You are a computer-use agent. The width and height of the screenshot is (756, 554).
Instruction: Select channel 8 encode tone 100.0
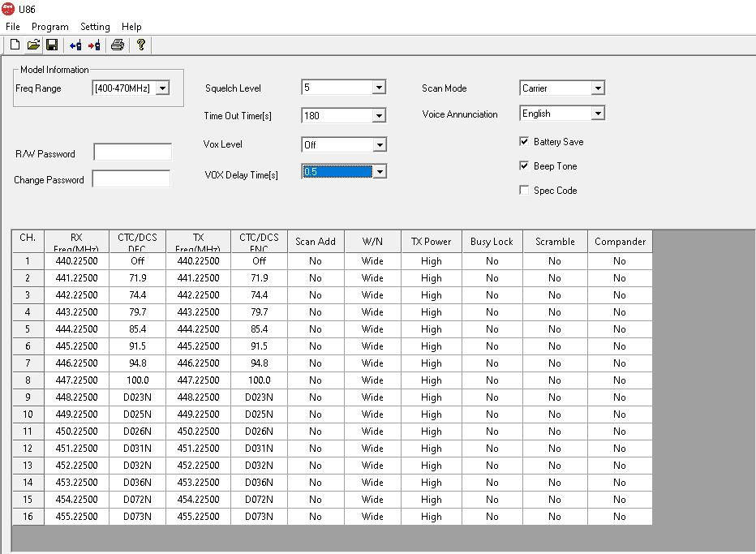coord(260,380)
